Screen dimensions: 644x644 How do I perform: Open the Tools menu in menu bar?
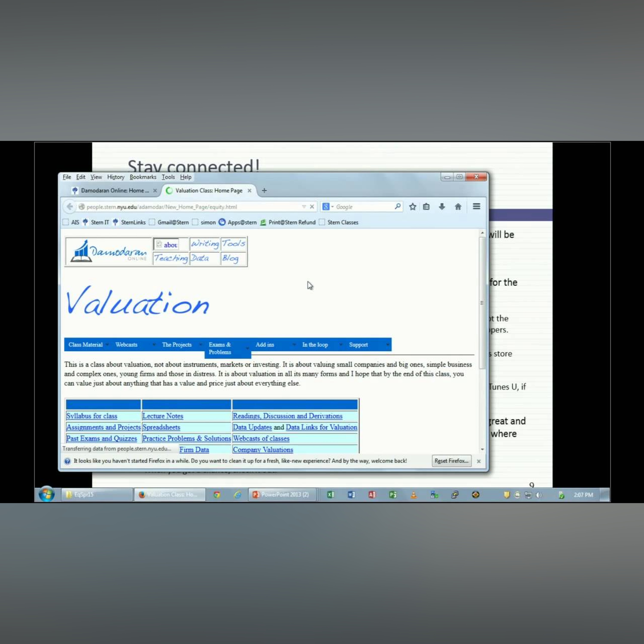click(x=168, y=177)
